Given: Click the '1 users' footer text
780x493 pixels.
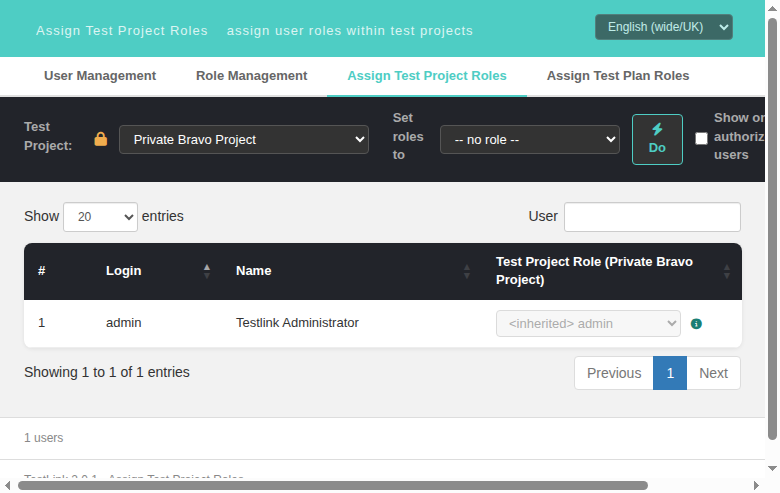Looking at the screenshot, I should point(44,438).
